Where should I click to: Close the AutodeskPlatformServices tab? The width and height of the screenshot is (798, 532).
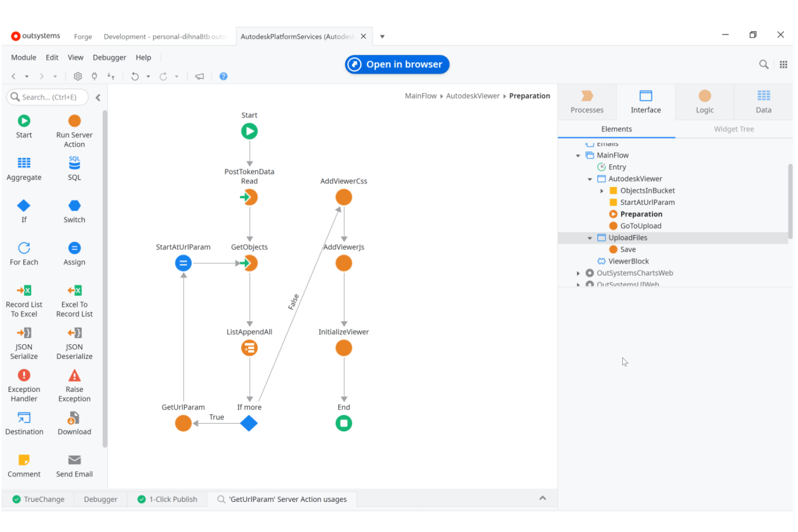pyautogui.click(x=363, y=36)
